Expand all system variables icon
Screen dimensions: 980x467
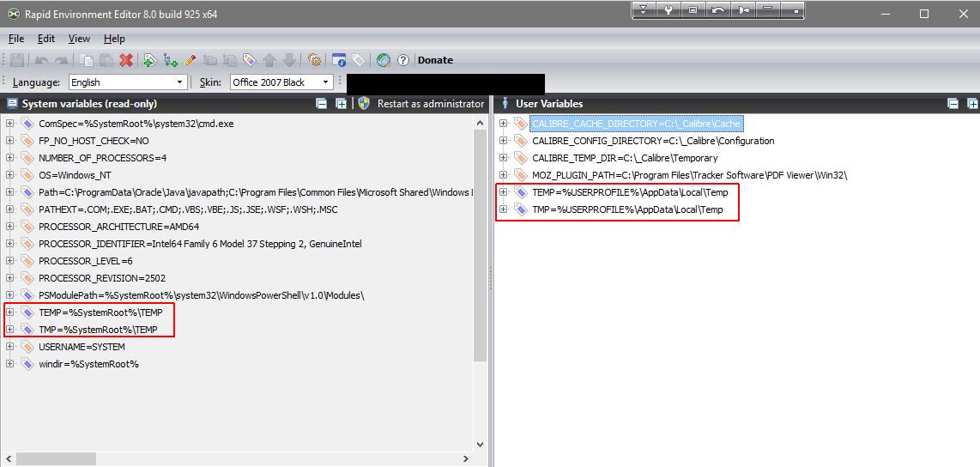point(341,104)
